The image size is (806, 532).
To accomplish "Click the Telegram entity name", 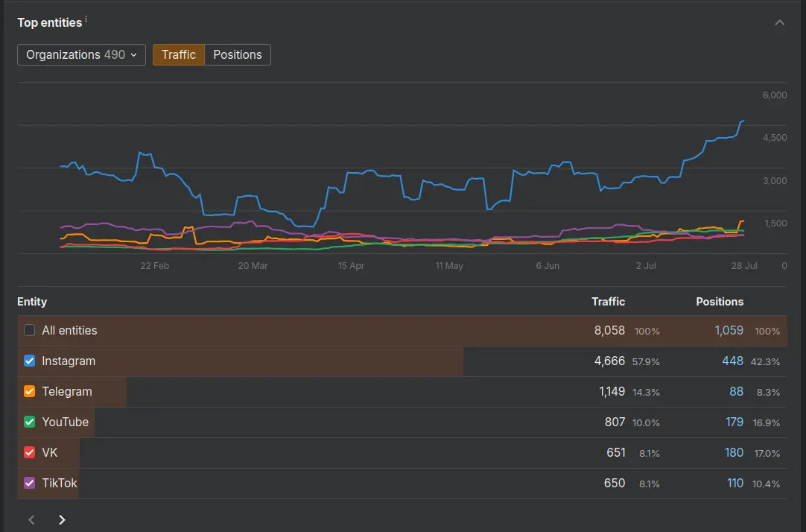I will click(67, 392).
